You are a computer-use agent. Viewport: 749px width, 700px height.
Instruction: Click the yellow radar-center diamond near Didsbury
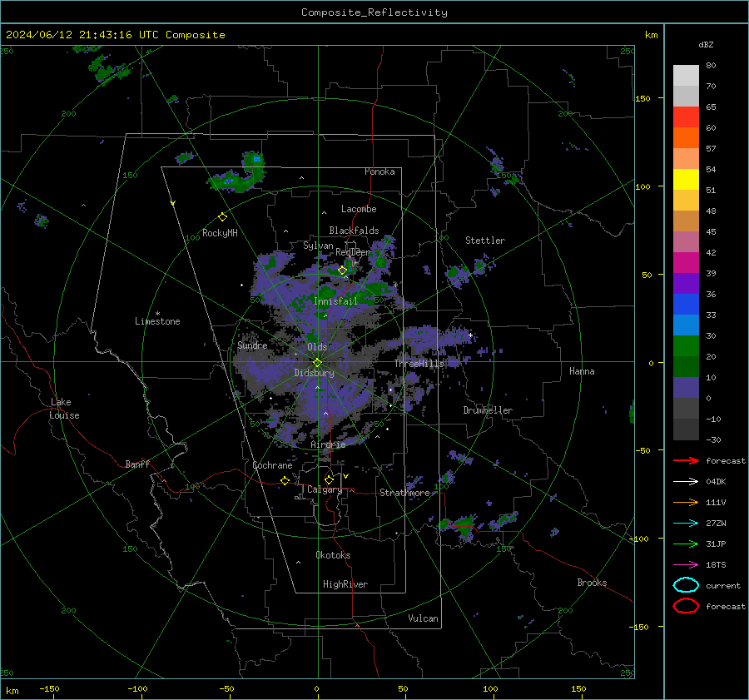pos(317,363)
